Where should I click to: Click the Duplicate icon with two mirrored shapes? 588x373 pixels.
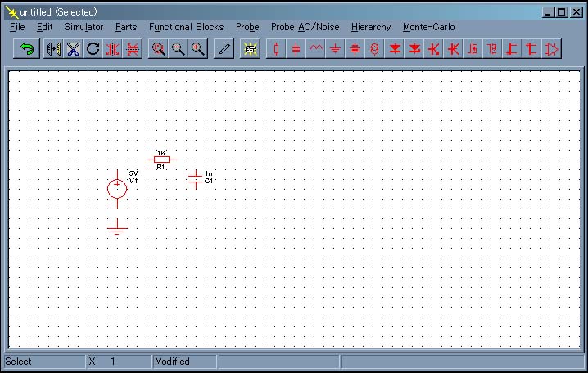pos(53,49)
